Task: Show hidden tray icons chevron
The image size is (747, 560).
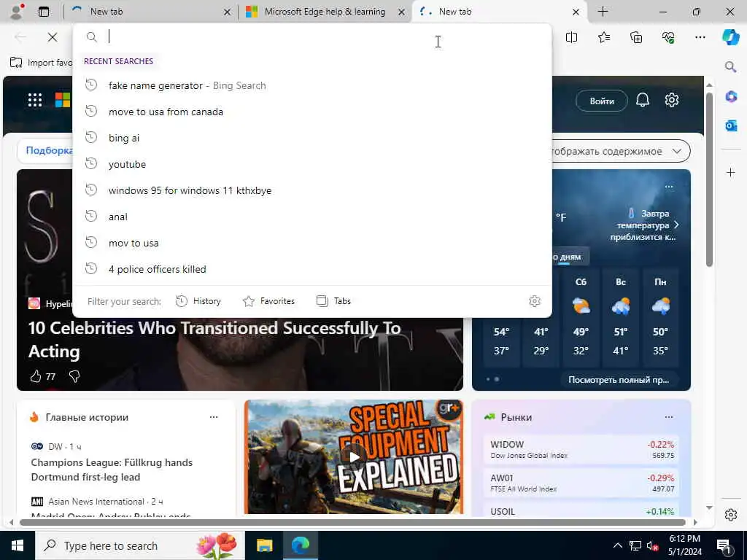Action: click(x=617, y=545)
